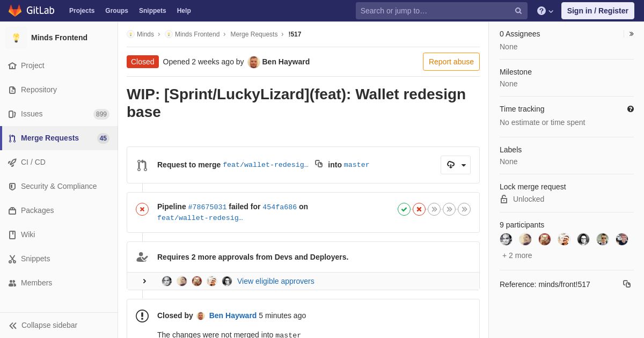Click the approvals user-check icon
Viewport: 644px width, 338px height.
coord(142,257)
